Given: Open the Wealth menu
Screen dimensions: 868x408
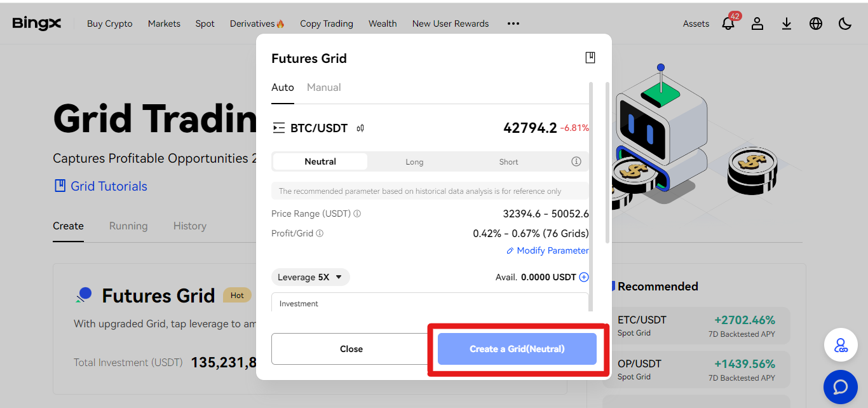Looking at the screenshot, I should (x=383, y=24).
